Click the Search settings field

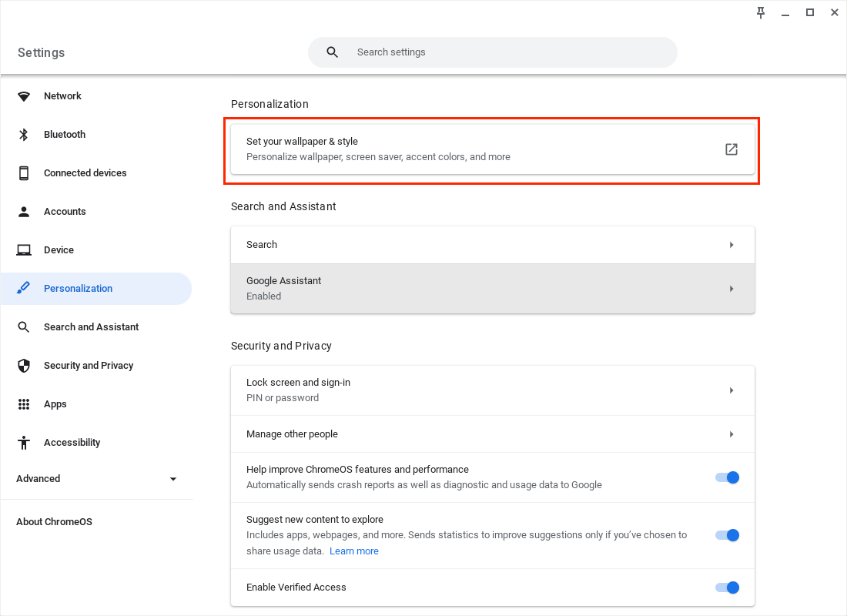point(493,52)
